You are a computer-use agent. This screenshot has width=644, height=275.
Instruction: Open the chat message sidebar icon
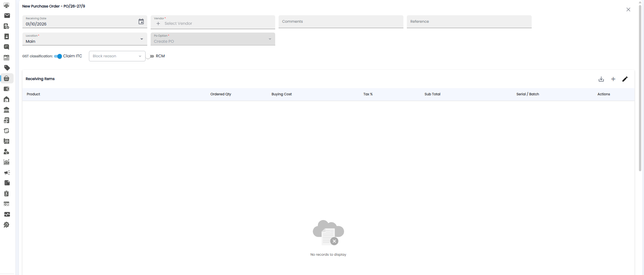click(x=6, y=47)
